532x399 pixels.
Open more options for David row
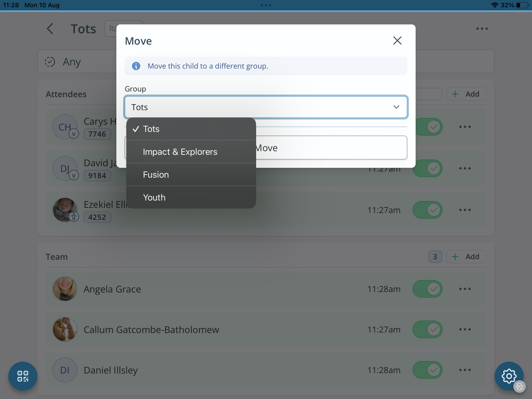click(465, 168)
